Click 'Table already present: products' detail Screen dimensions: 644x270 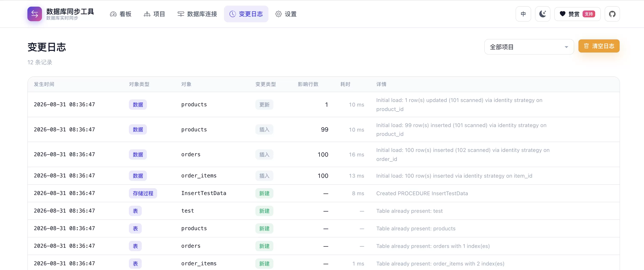click(x=416, y=228)
